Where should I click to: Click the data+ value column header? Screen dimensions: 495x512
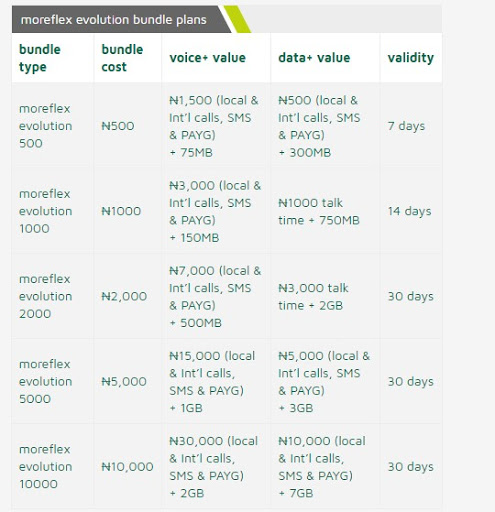pyautogui.click(x=314, y=58)
